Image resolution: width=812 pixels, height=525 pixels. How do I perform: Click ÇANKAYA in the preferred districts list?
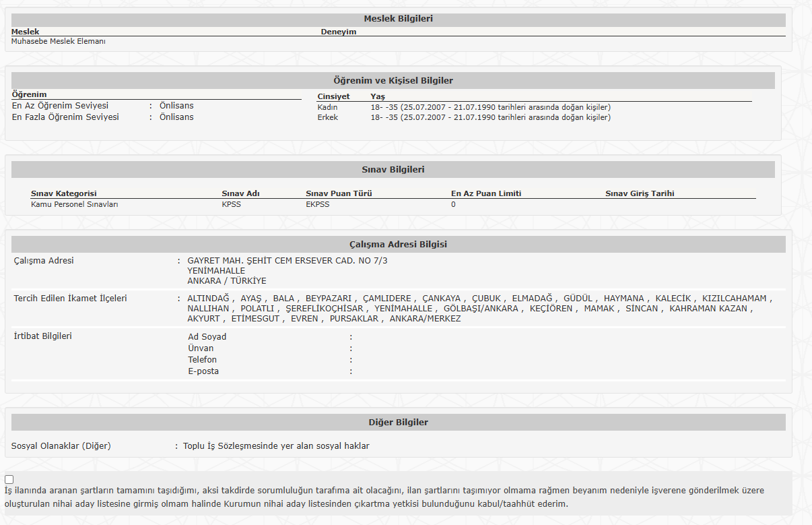click(x=441, y=299)
